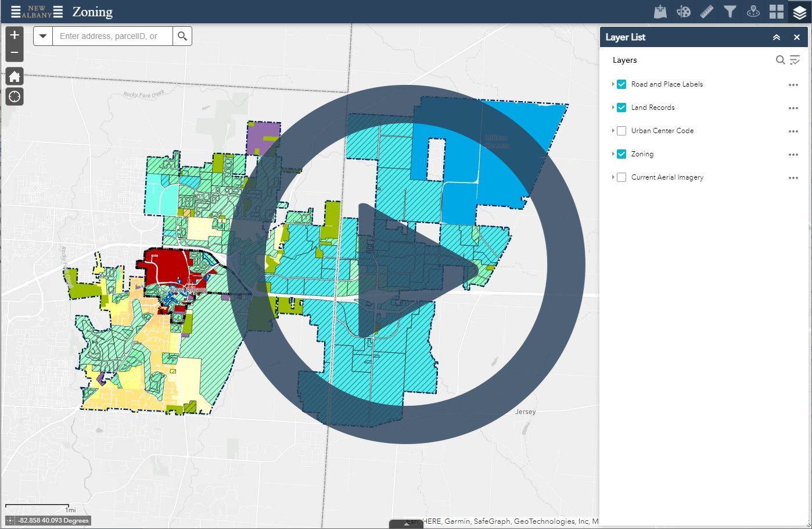Image resolution: width=812 pixels, height=529 pixels.
Task: Open the Filter tool
Action: pyautogui.click(x=730, y=10)
